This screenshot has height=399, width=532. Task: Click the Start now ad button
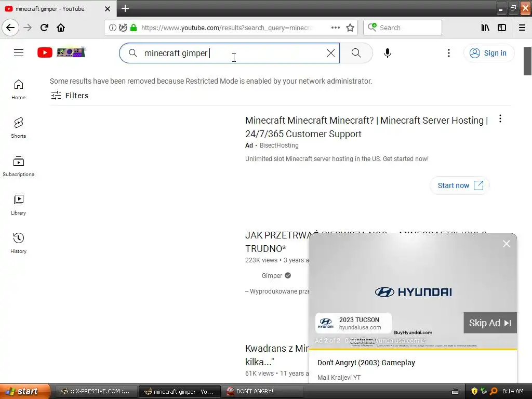460,185
